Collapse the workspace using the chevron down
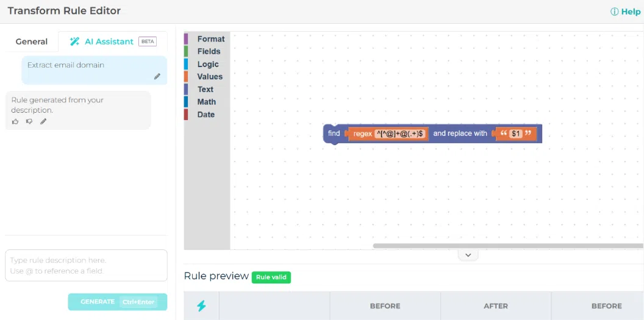Viewport: 644px width, 320px height. coord(468,255)
